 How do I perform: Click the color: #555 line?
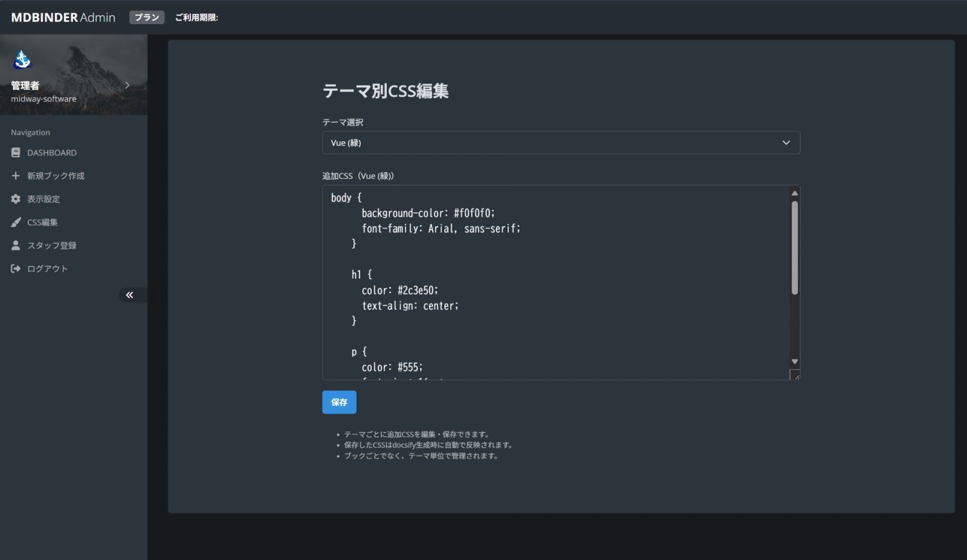392,367
